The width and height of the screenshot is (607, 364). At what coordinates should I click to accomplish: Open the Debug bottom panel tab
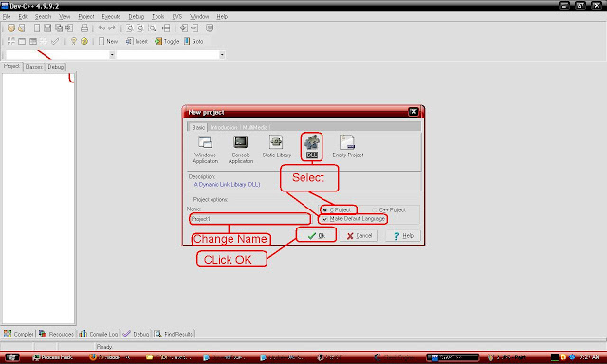(x=136, y=334)
